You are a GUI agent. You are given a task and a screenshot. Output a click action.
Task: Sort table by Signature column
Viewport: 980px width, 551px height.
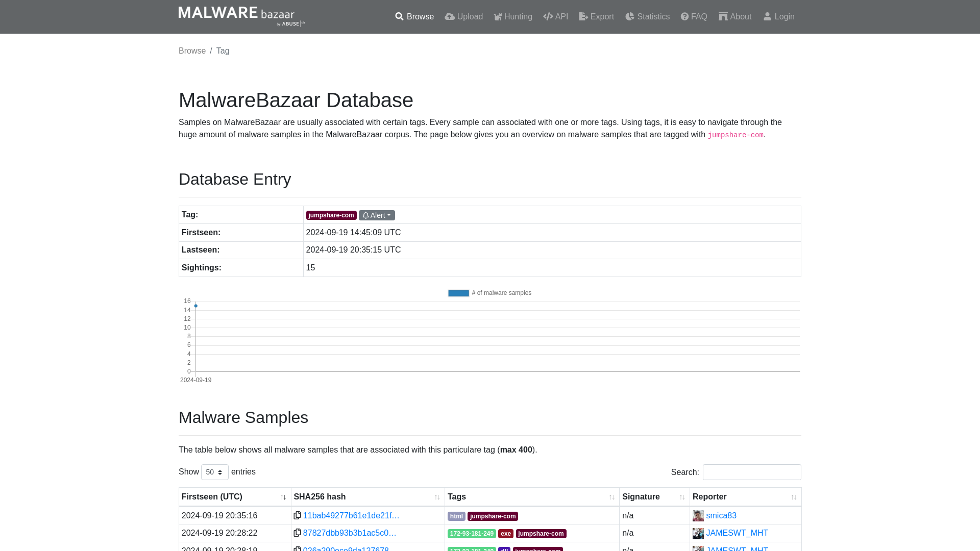(x=654, y=497)
